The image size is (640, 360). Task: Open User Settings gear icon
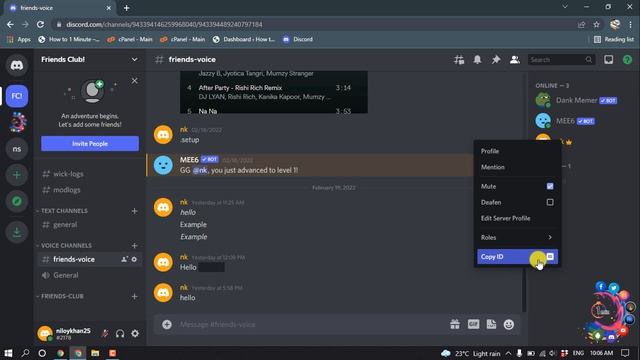(x=135, y=333)
